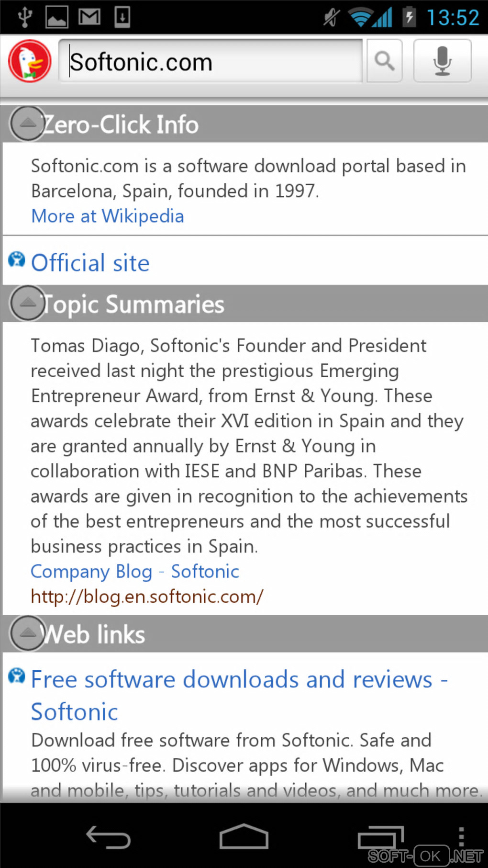
Task: Follow the Company Blog - Softonic link
Action: (x=135, y=572)
